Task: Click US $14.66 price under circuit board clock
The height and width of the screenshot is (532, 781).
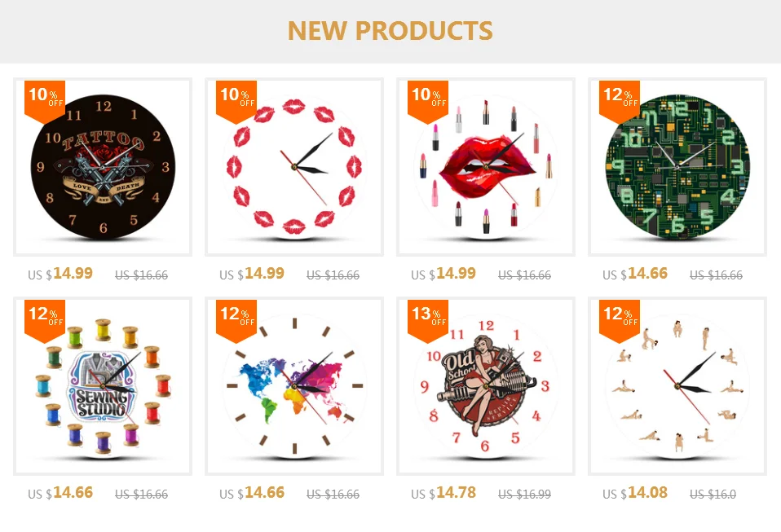Action: (x=635, y=274)
